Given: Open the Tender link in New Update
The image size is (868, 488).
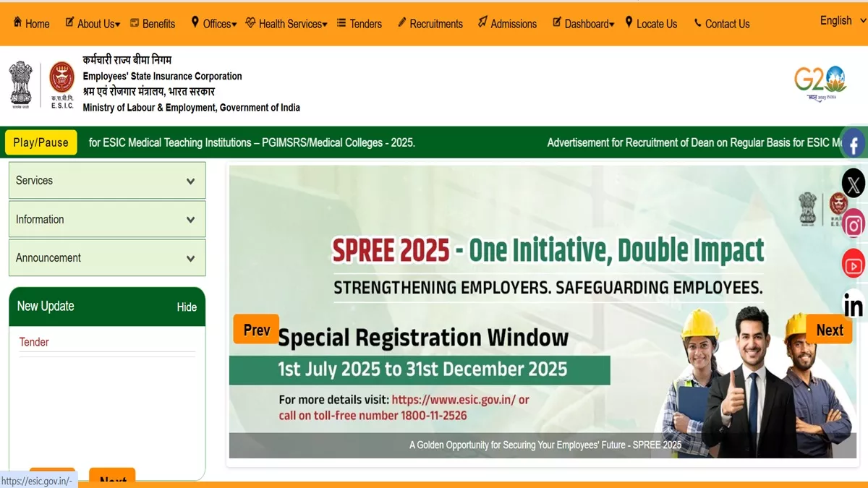Looking at the screenshot, I should point(34,342).
